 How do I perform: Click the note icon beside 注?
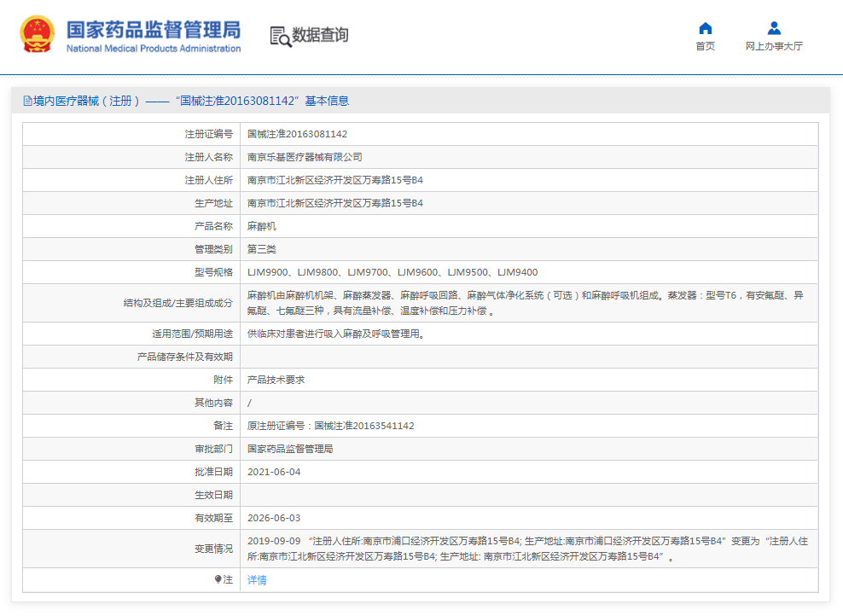coord(218,580)
